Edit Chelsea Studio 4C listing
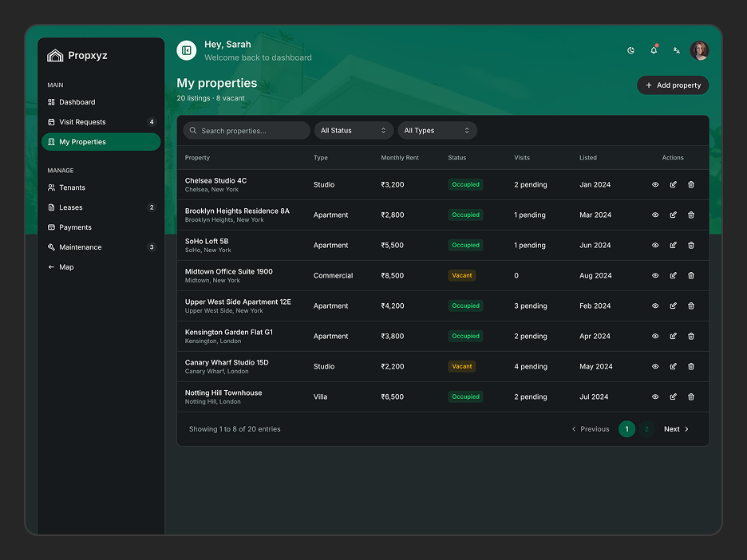747x560 pixels. (673, 185)
